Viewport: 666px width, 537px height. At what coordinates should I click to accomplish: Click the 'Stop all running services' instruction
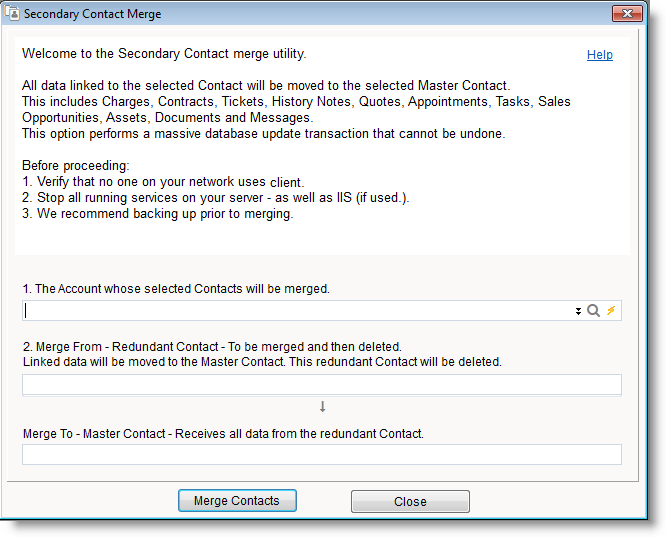point(215,197)
